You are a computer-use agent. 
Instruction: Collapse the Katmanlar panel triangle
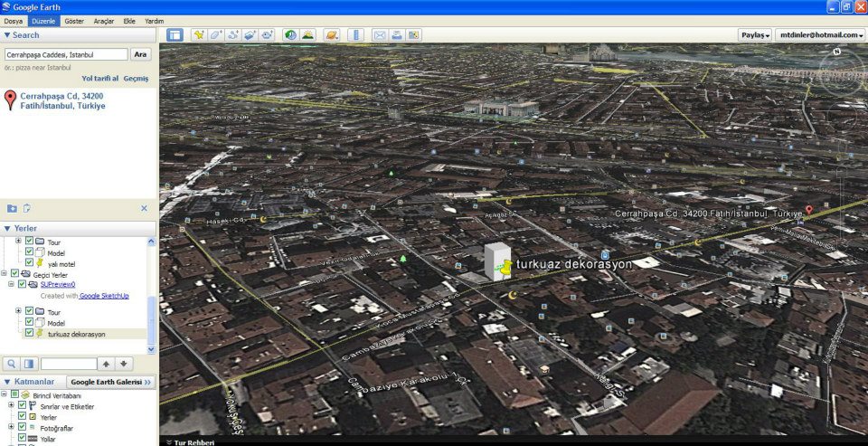(x=7, y=382)
